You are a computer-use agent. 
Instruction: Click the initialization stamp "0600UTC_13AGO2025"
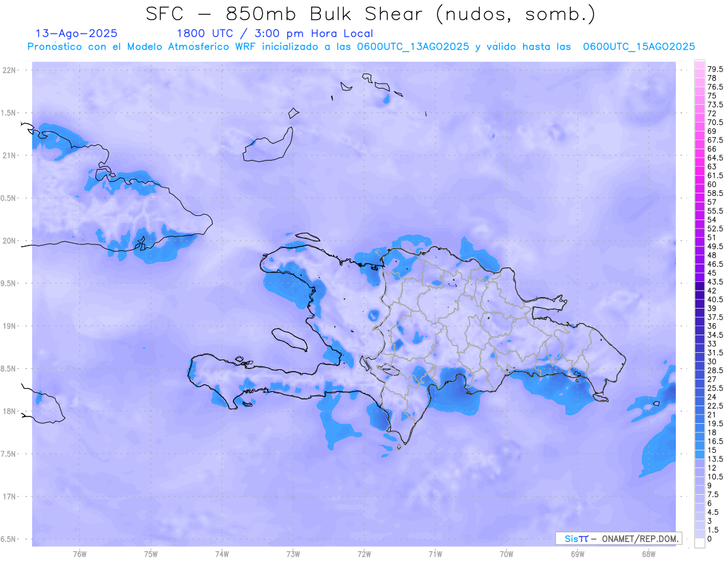[413, 47]
